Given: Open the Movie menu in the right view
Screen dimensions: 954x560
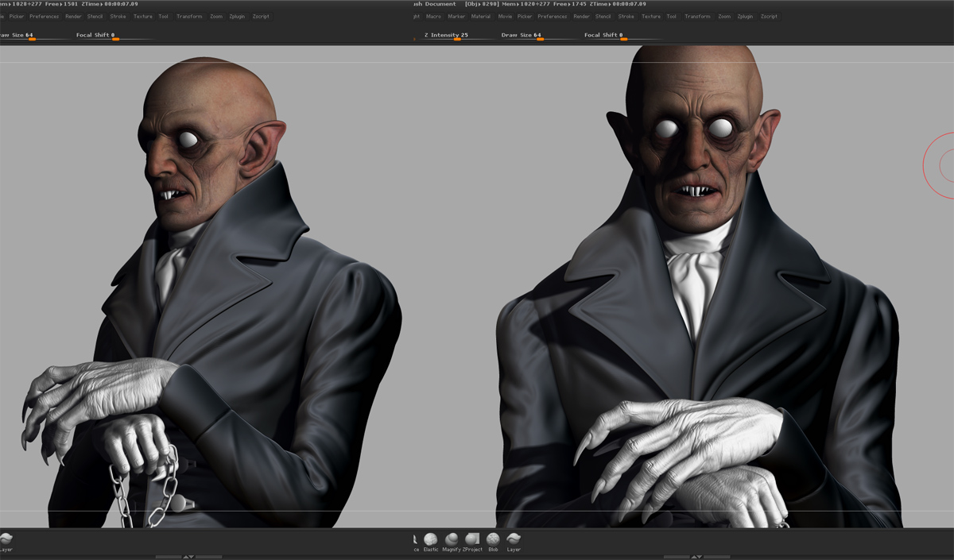Looking at the screenshot, I should (x=505, y=16).
